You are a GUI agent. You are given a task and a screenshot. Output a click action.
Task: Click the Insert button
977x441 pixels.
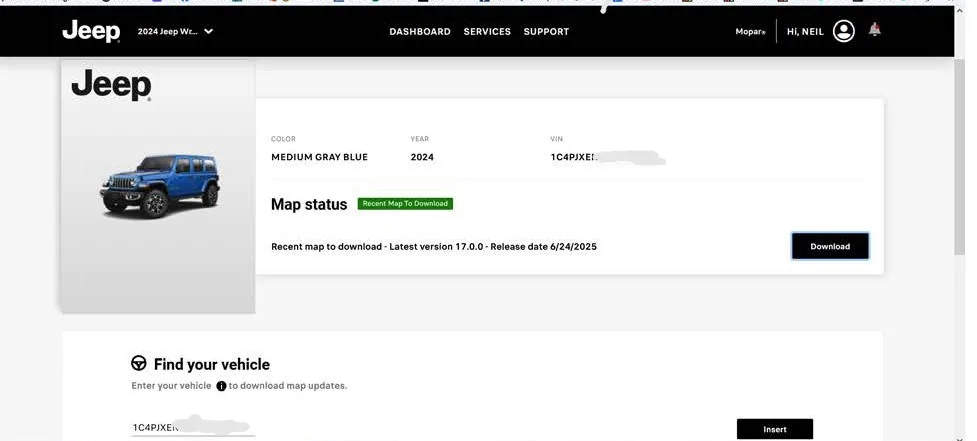[x=774, y=429]
